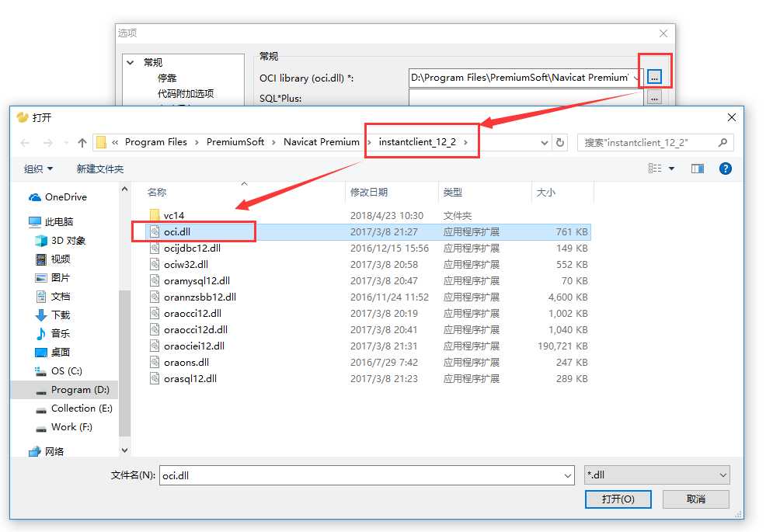Open the 组织 menu
Screen dimensions: 780x532
click(38, 169)
